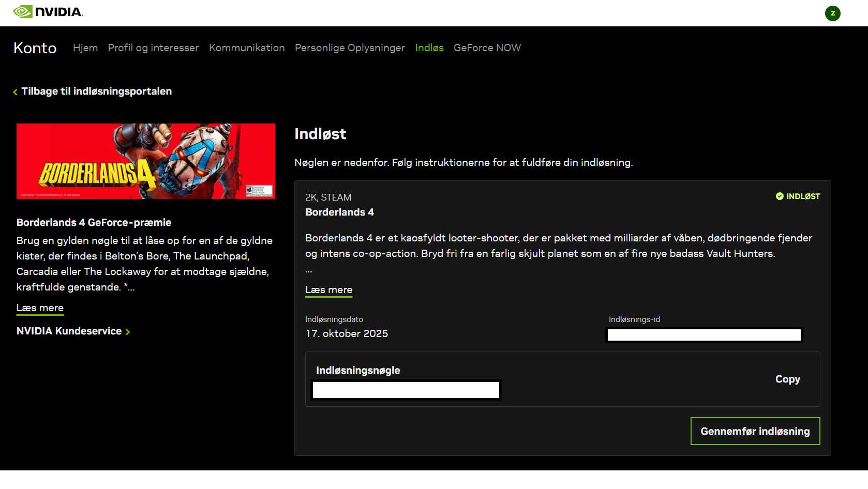Open the green user avatar menu
This screenshot has width=868, height=489.
[x=832, y=13]
